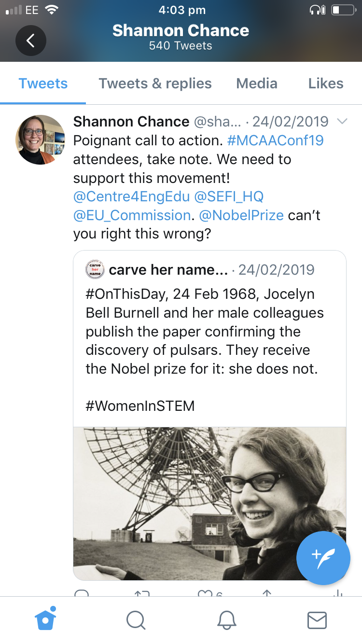The height and width of the screenshot is (644, 362).
Task: Tap Shannon Chance's profile avatar
Action: (41, 140)
